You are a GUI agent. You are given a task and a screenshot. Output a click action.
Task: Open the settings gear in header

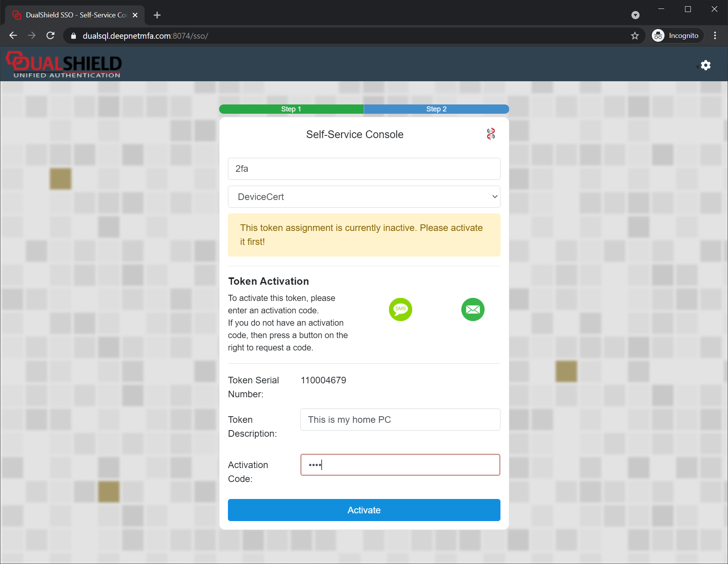click(x=706, y=65)
